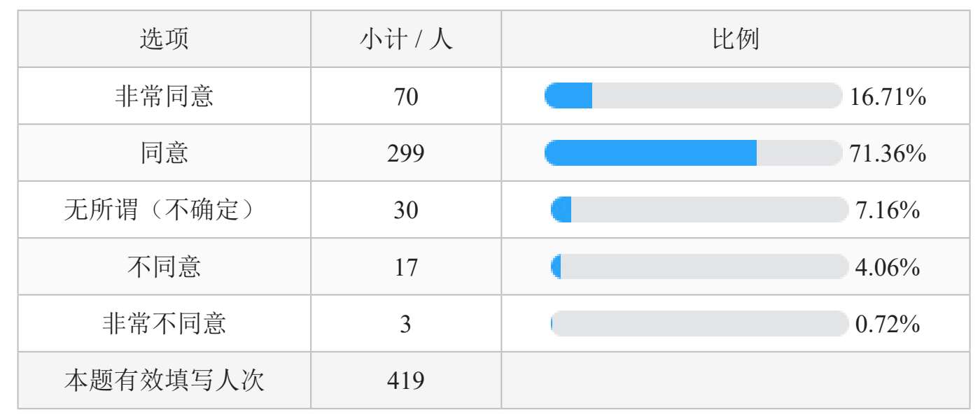Viewport: 980px width, 419px height.
Task: Click the 4.06% progress bar
Action: [699, 267]
